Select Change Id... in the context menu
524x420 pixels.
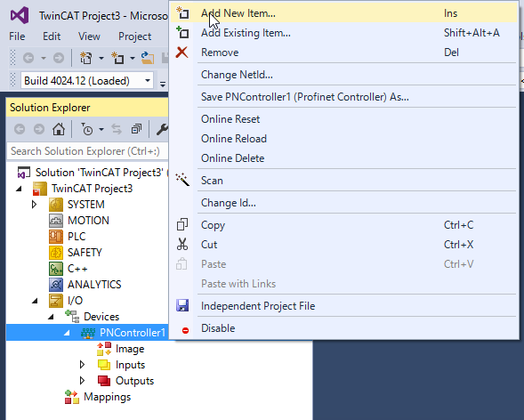(344, 203)
